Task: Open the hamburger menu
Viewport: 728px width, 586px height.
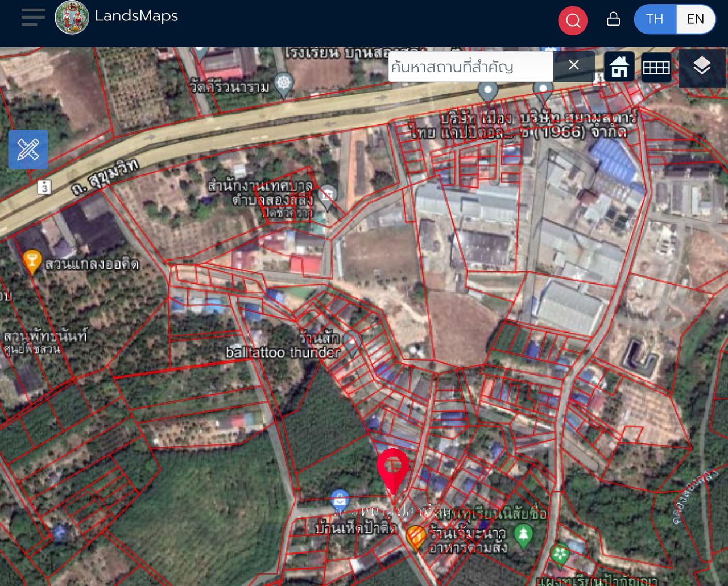Action: (x=33, y=17)
